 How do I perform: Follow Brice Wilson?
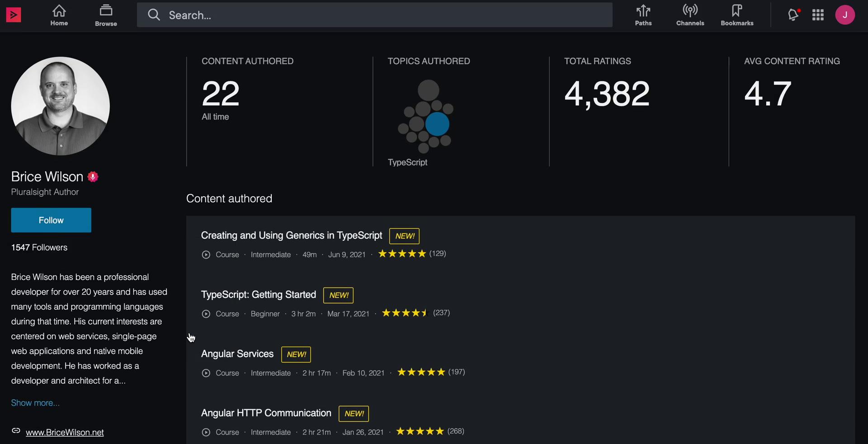(x=51, y=220)
